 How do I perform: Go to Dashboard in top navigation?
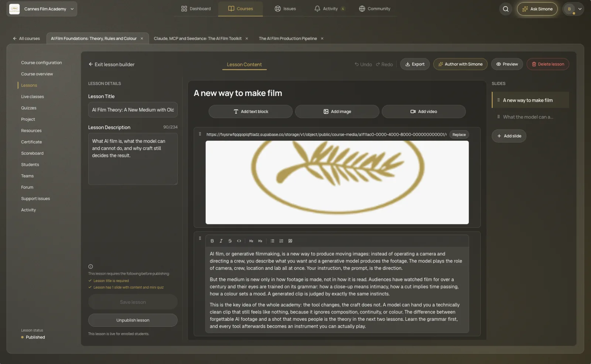point(196,9)
